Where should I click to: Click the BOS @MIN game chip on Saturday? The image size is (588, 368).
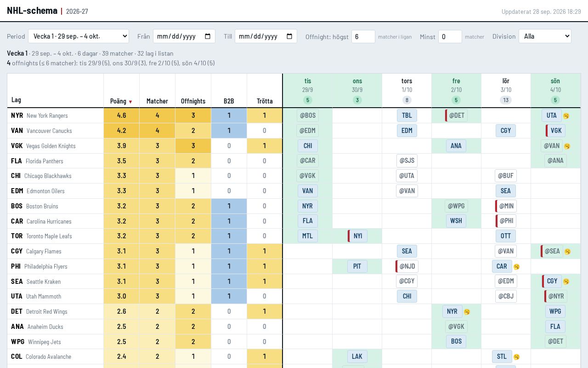coord(506,206)
